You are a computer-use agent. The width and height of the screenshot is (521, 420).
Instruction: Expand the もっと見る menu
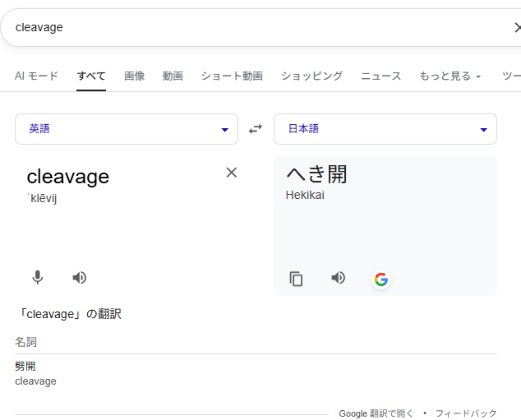pos(450,76)
